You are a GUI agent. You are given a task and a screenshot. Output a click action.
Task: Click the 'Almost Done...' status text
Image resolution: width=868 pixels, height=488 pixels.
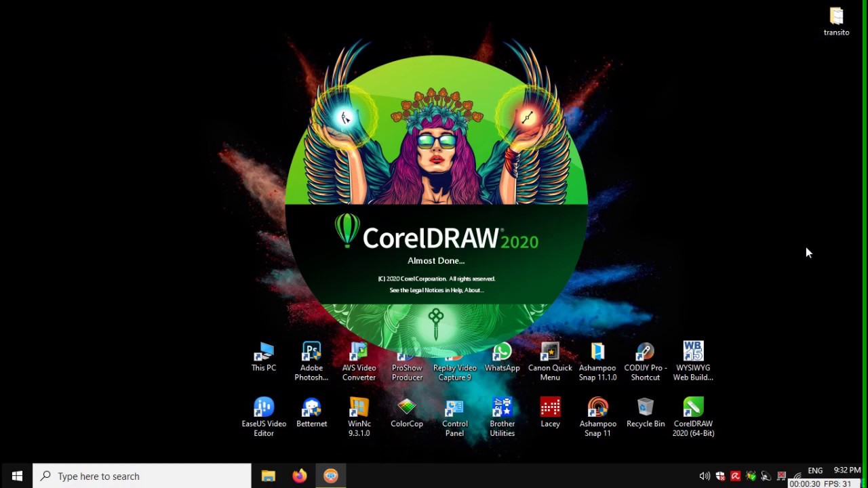[436, 261]
